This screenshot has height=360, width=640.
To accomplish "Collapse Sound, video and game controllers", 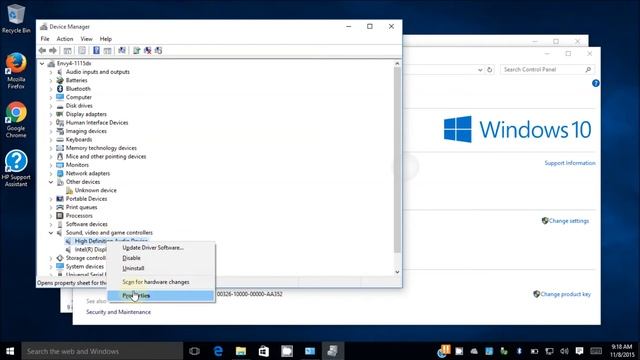I will 51,233.
